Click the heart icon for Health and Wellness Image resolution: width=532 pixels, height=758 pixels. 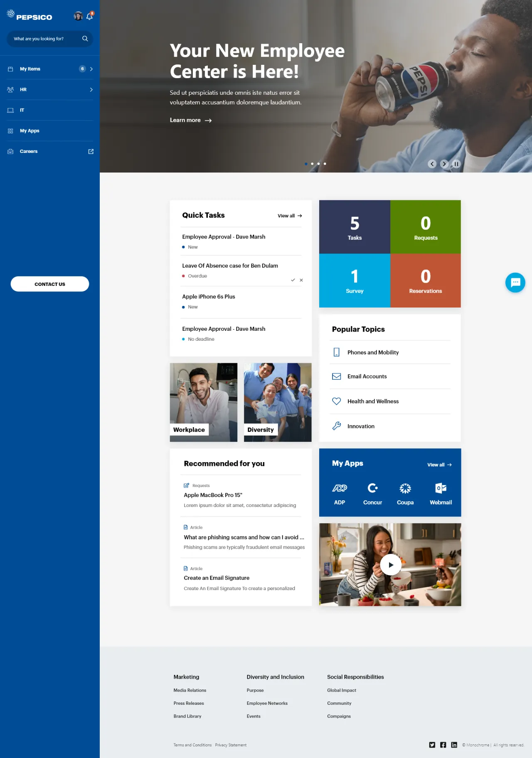[337, 401]
